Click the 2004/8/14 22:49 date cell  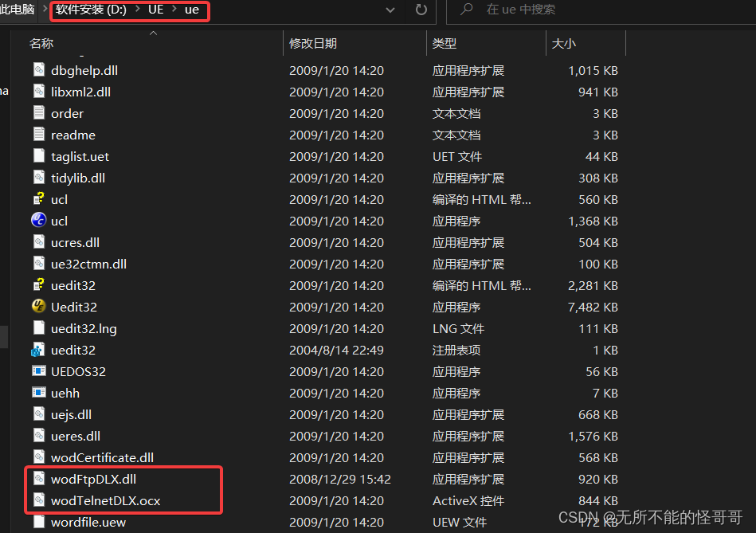pyautogui.click(x=336, y=350)
